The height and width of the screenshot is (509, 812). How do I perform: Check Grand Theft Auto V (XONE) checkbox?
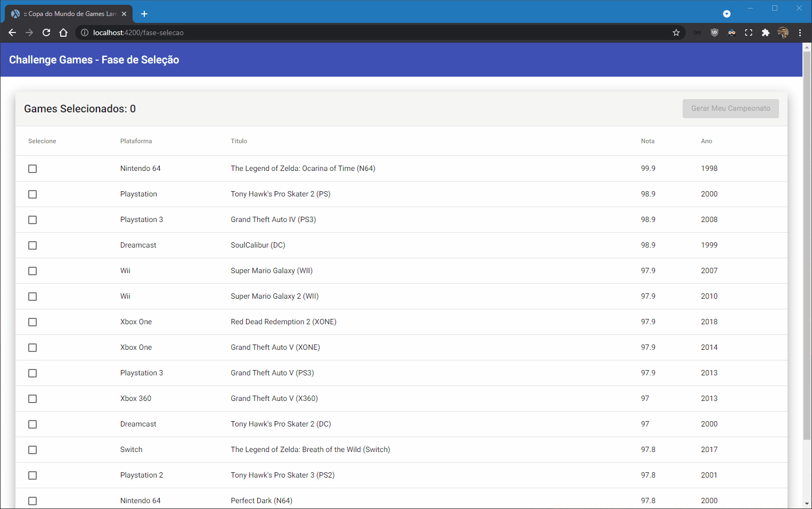coord(32,348)
